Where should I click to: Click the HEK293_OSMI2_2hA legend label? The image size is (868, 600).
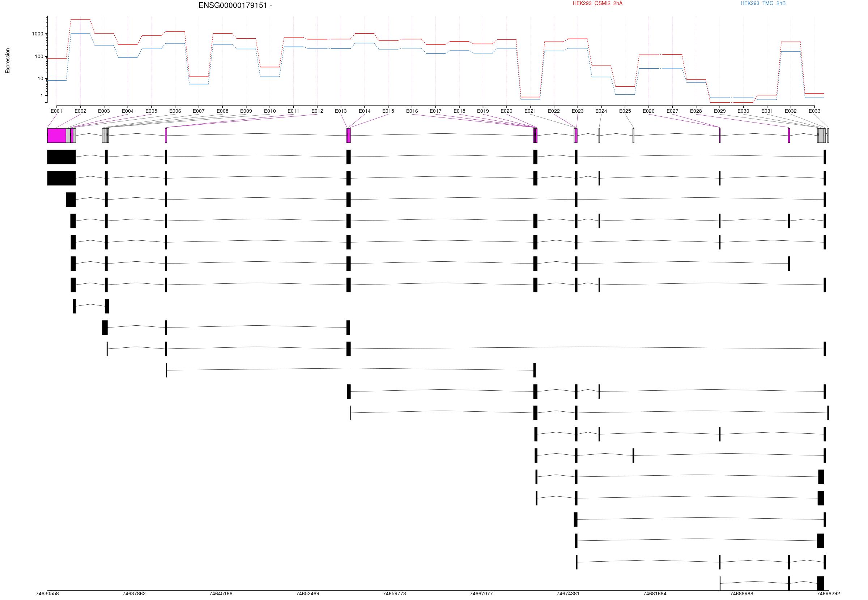click(597, 3)
